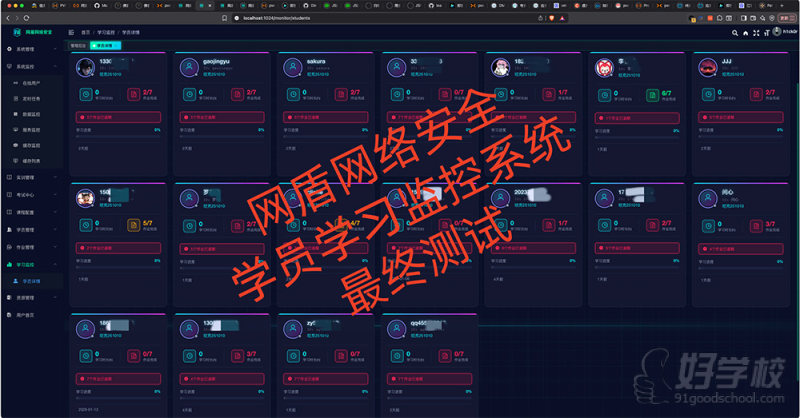Click the homework document icon on sakura card

point(341,94)
